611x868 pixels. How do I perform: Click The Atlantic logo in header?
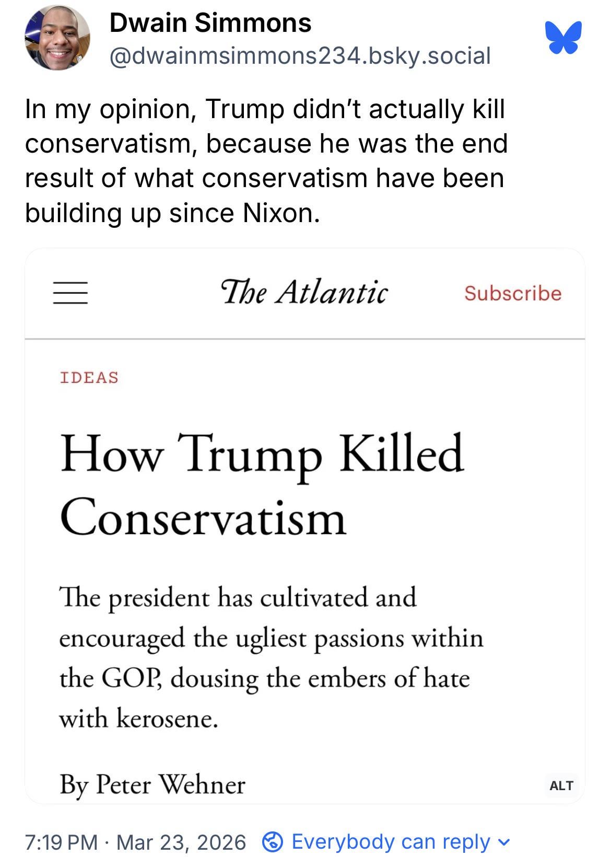pyautogui.click(x=304, y=292)
